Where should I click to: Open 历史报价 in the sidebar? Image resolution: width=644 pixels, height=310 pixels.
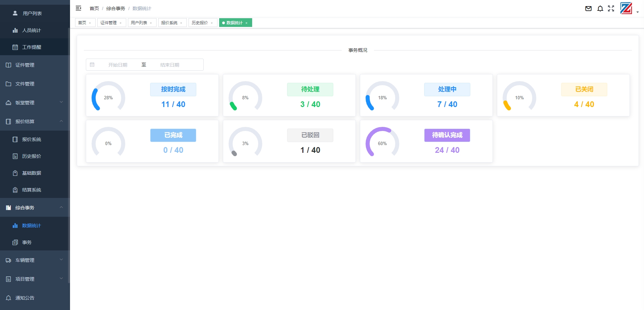34,156
